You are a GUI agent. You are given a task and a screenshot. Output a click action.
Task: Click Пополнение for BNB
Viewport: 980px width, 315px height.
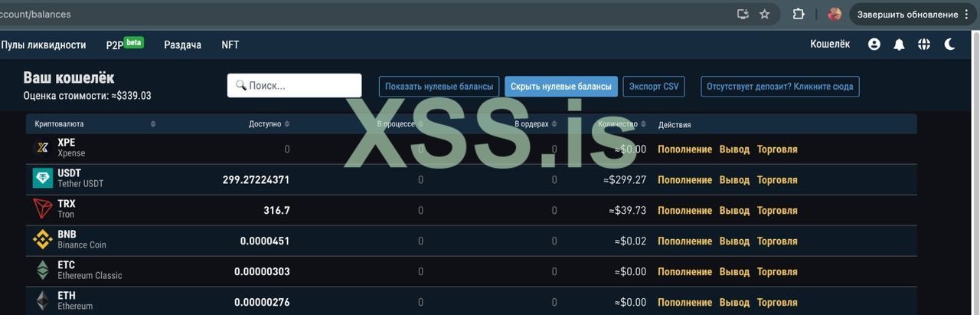684,241
